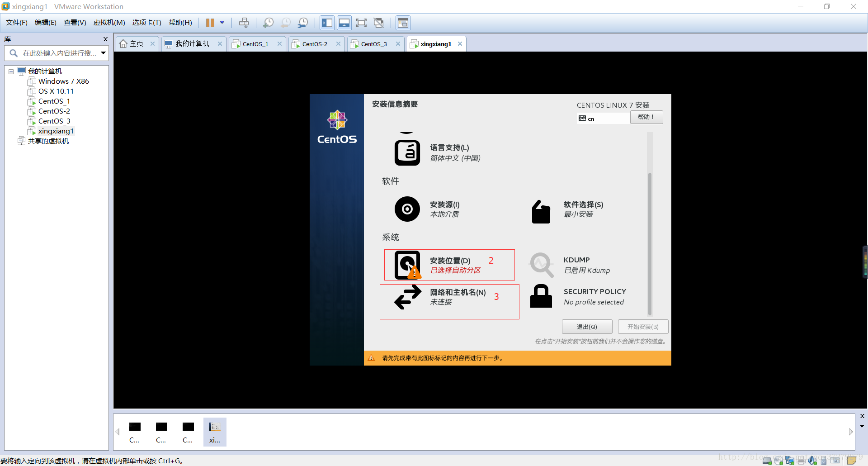Image resolution: width=868 pixels, height=466 pixels.
Task: Open the snapshot manager
Action: (303, 23)
